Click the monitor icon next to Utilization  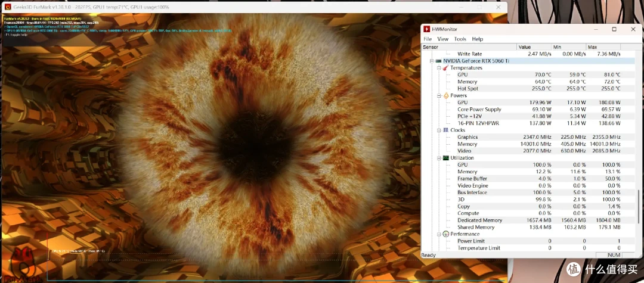pyautogui.click(x=445, y=158)
